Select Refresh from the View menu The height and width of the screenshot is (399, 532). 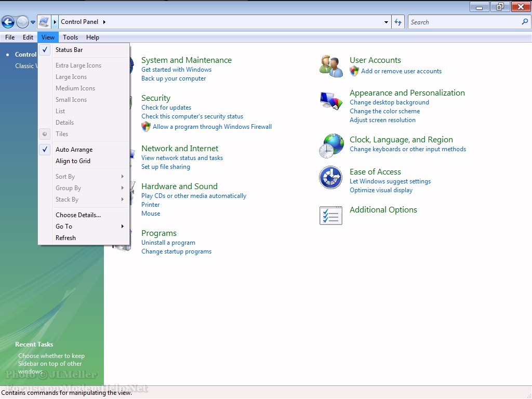65,238
